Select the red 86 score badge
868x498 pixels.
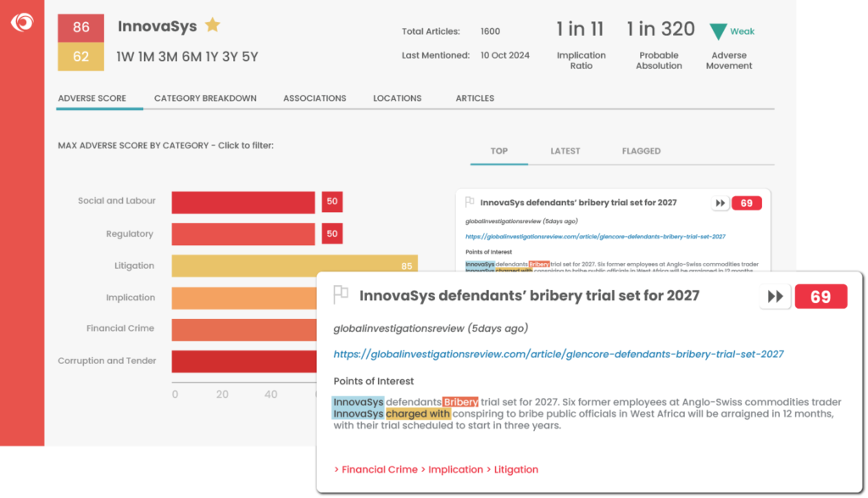tap(81, 28)
